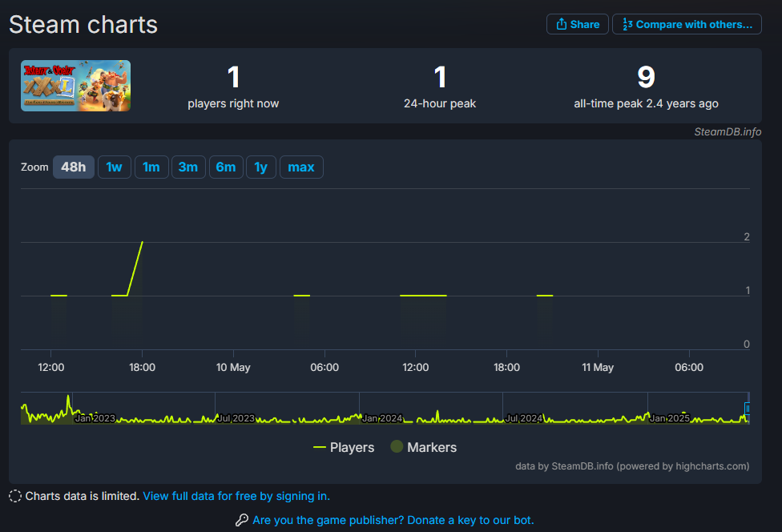Open View full data by signing in link

coord(236,496)
